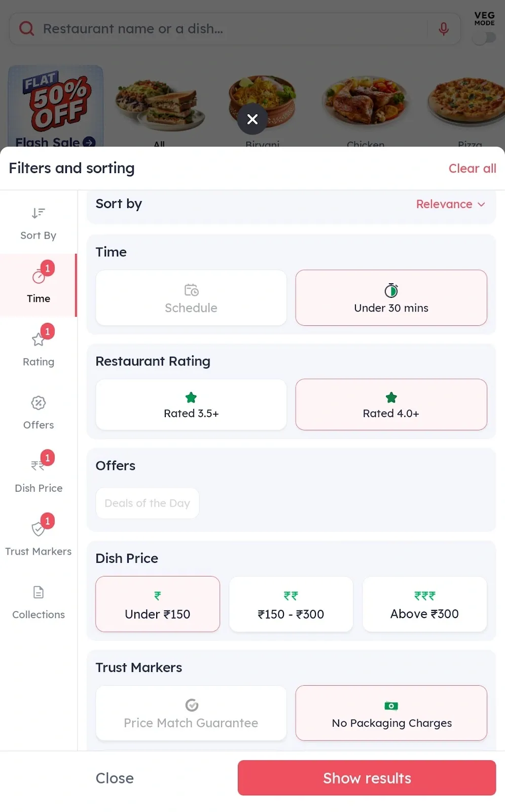This screenshot has width=505, height=812.
Task: Open the Relevance sort dropdown
Action: pos(451,204)
